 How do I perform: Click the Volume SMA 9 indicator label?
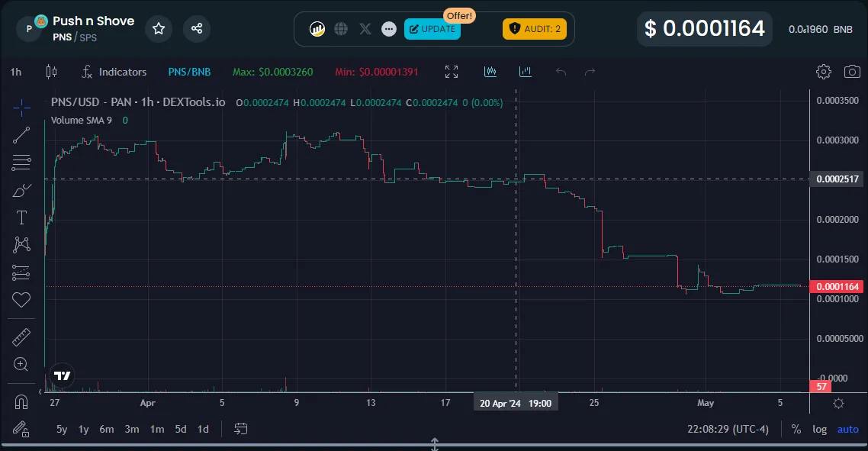click(x=82, y=121)
